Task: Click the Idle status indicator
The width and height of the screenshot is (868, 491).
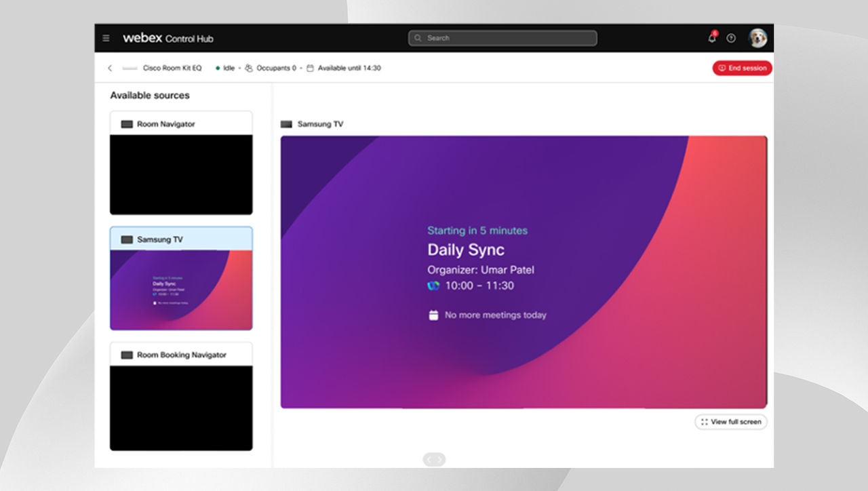Action: 225,68
